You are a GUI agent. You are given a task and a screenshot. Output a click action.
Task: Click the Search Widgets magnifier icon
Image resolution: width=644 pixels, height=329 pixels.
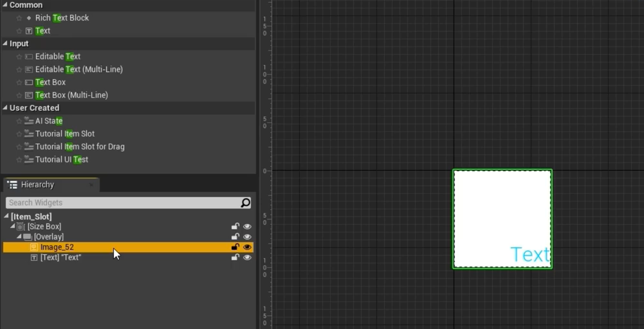pos(245,203)
